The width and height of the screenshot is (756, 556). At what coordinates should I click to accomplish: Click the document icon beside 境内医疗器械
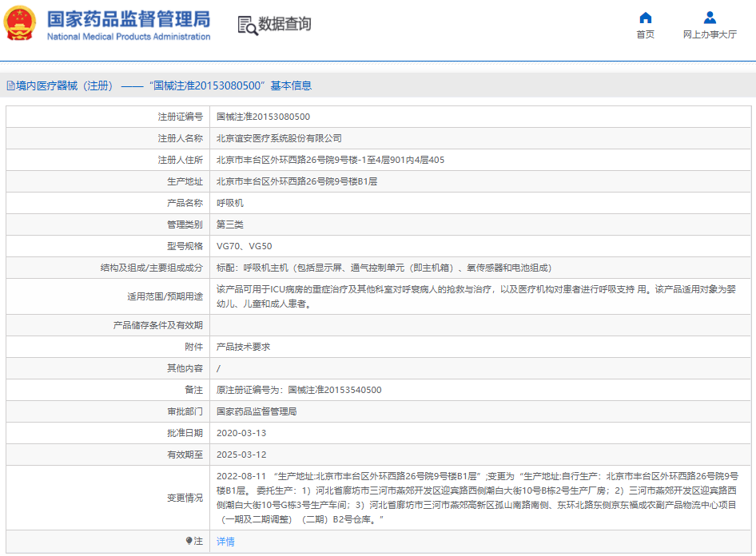(x=10, y=85)
